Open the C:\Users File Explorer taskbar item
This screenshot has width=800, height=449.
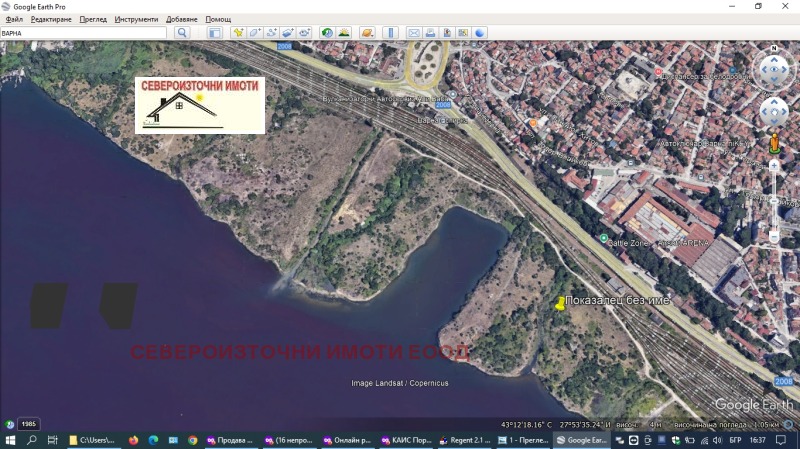[93, 440]
